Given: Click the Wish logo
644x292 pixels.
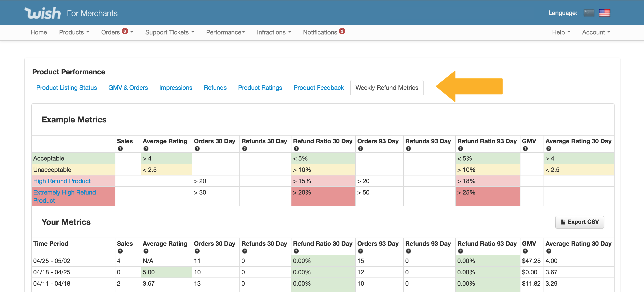Looking at the screenshot, I should [43, 13].
